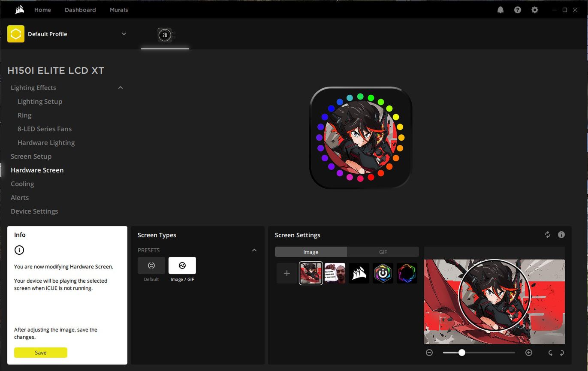Viewport: 588px width, 371px height.
Task: Click the Lighting Effects label
Action: tap(33, 87)
